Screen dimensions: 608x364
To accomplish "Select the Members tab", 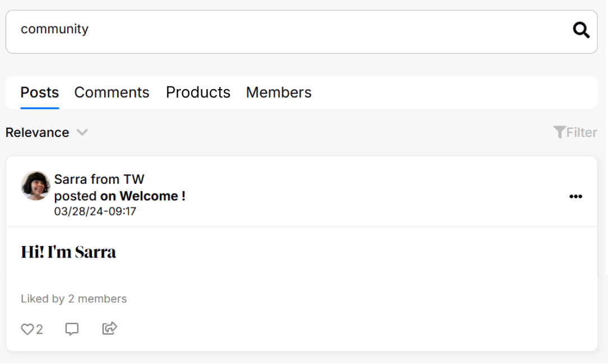I will (x=279, y=93).
